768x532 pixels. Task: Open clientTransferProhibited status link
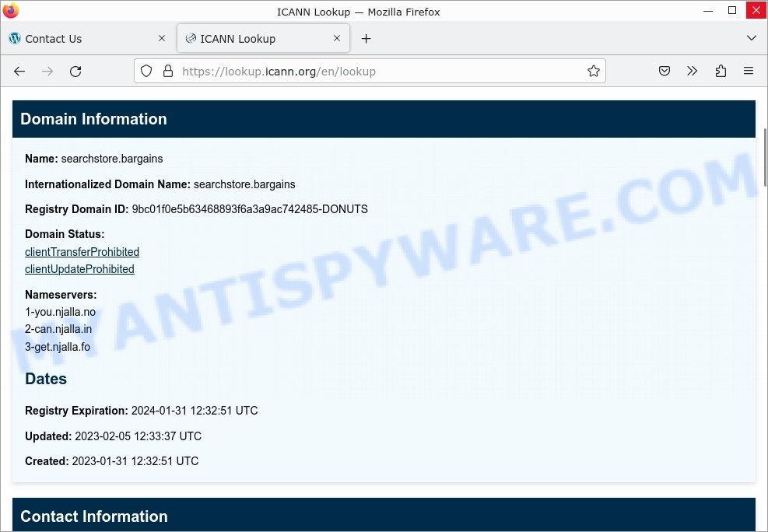pos(82,252)
